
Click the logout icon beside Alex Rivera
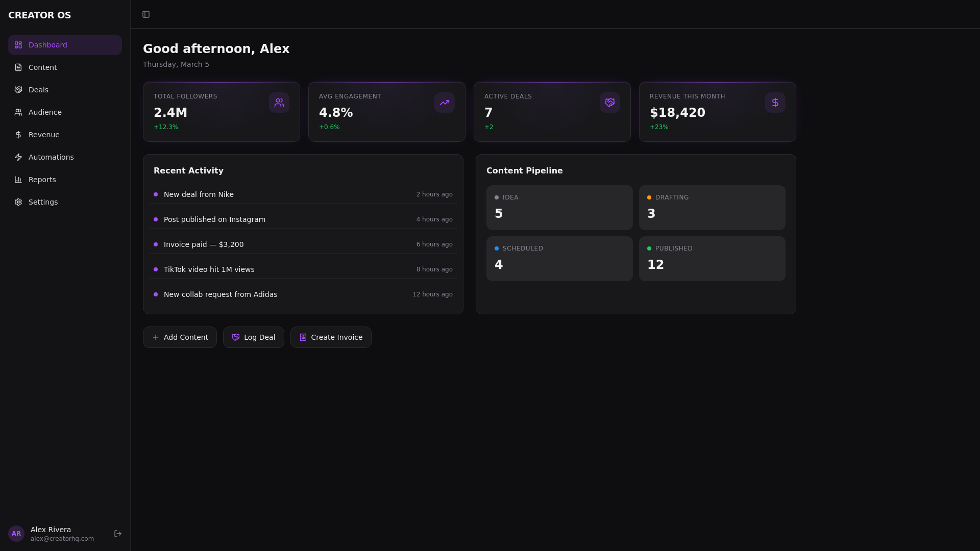coord(118,534)
